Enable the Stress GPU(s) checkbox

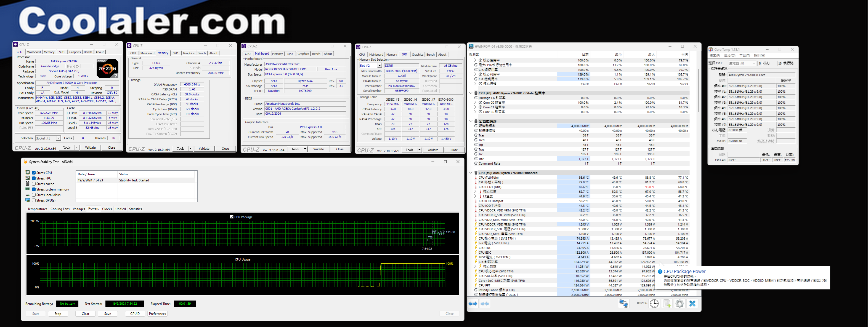coord(34,200)
